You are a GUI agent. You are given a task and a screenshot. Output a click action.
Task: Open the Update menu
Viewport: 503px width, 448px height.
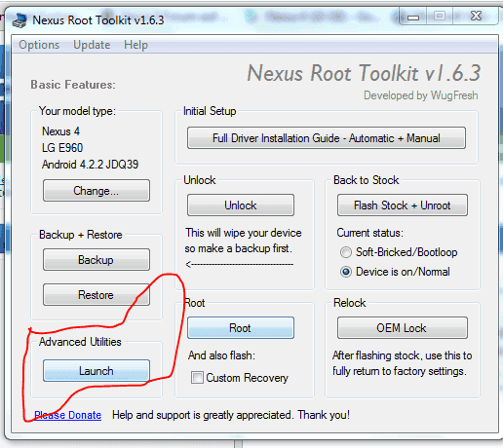coord(92,45)
